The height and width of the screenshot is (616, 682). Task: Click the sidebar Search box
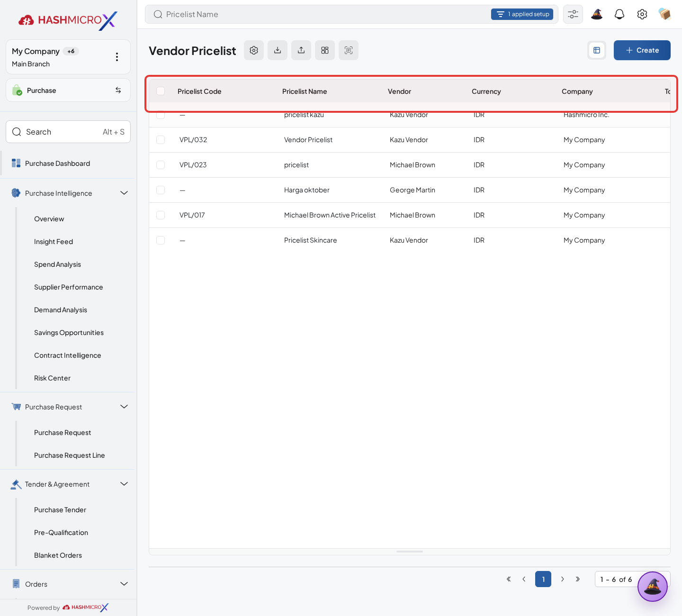[68, 132]
